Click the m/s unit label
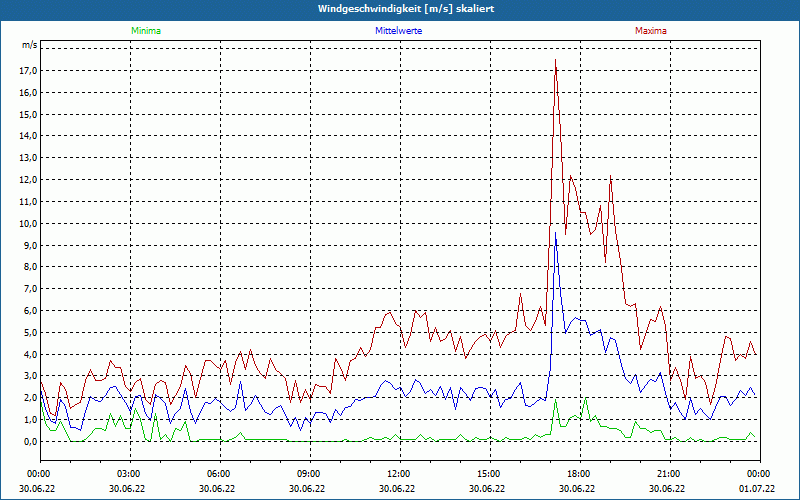Viewport: 800px width, 500px height. click(x=30, y=45)
